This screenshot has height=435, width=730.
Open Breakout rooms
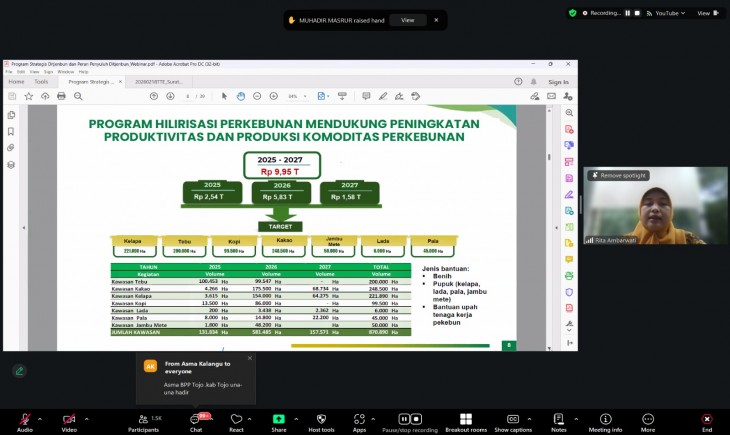point(466,422)
